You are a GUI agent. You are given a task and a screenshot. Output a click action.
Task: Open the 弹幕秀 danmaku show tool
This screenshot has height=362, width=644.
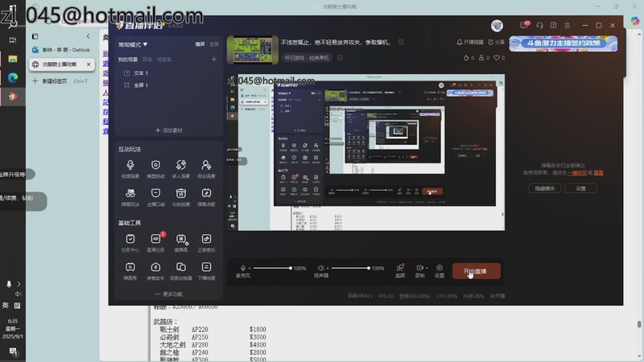pos(130,271)
